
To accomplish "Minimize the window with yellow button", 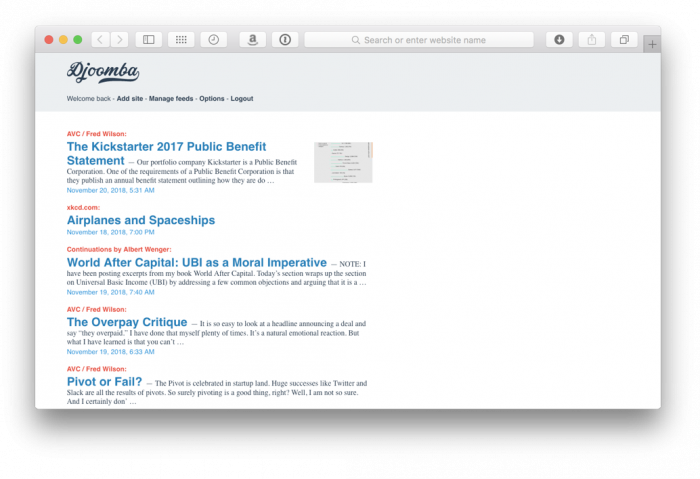I will click(x=63, y=40).
